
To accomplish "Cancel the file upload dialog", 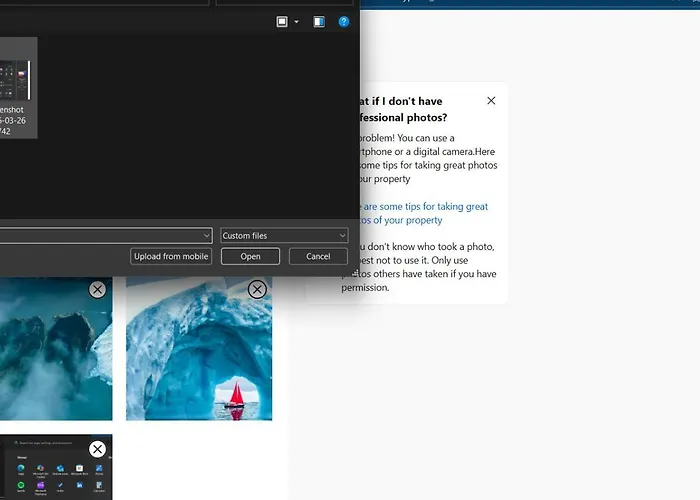I will pyautogui.click(x=318, y=256).
